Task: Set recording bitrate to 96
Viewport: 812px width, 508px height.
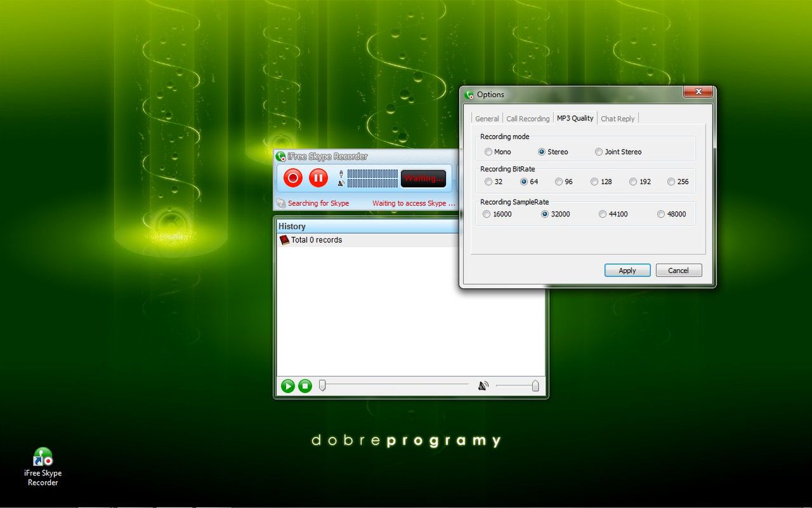Action: (564, 182)
